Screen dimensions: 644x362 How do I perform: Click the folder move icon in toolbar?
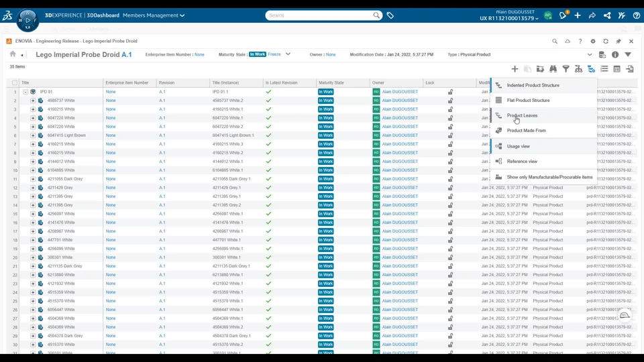click(x=540, y=69)
